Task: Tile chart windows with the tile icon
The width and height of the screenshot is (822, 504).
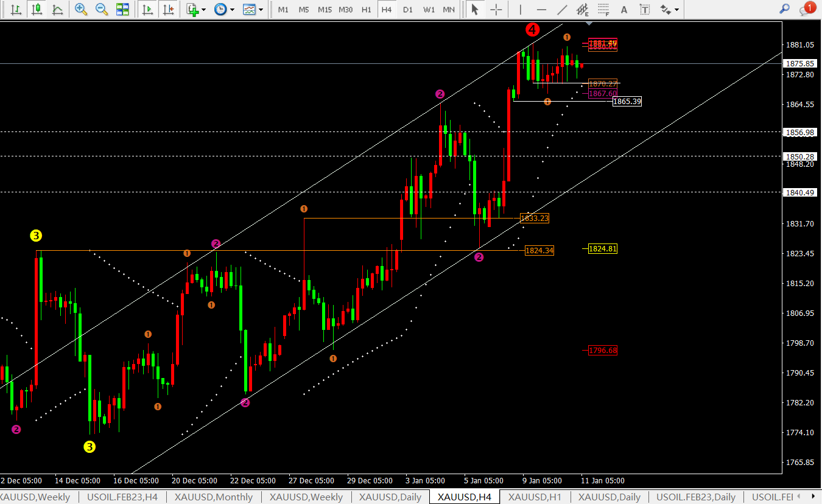Action: coord(122,9)
